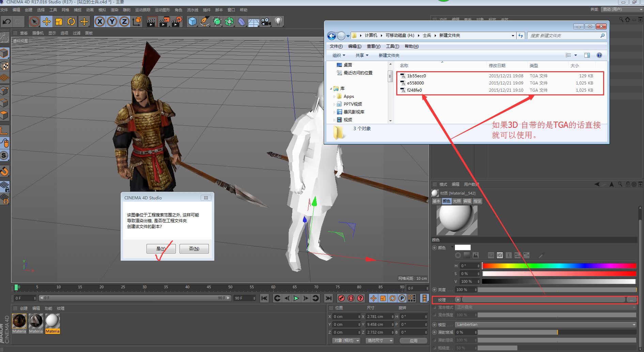Open the 渲染 menu in the menu bar
Screen dimensions: 644x352
(x=114, y=10)
